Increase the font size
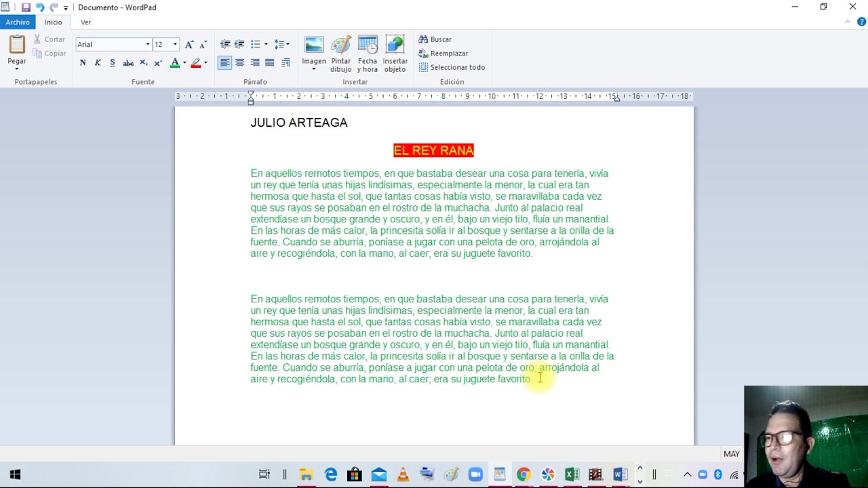The width and height of the screenshot is (868, 488). coord(189,44)
